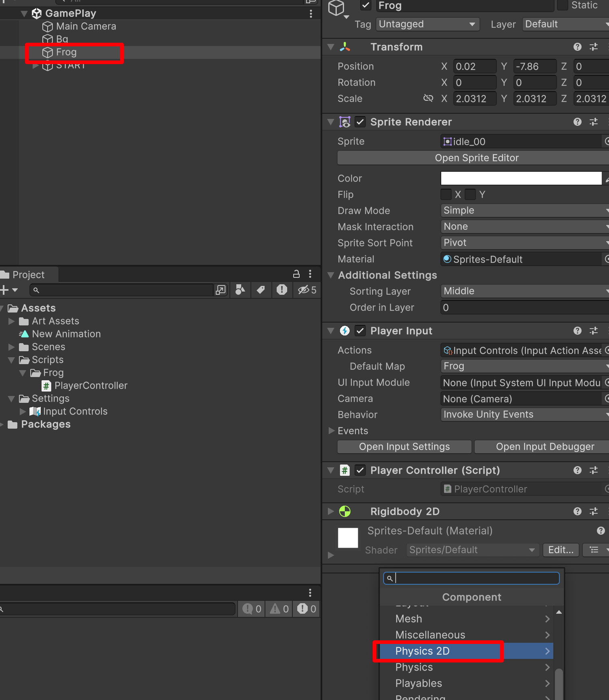Click the Frog GameObject cube icon in Inspector
The image size is (609, 700).
[x=336, y=8]
